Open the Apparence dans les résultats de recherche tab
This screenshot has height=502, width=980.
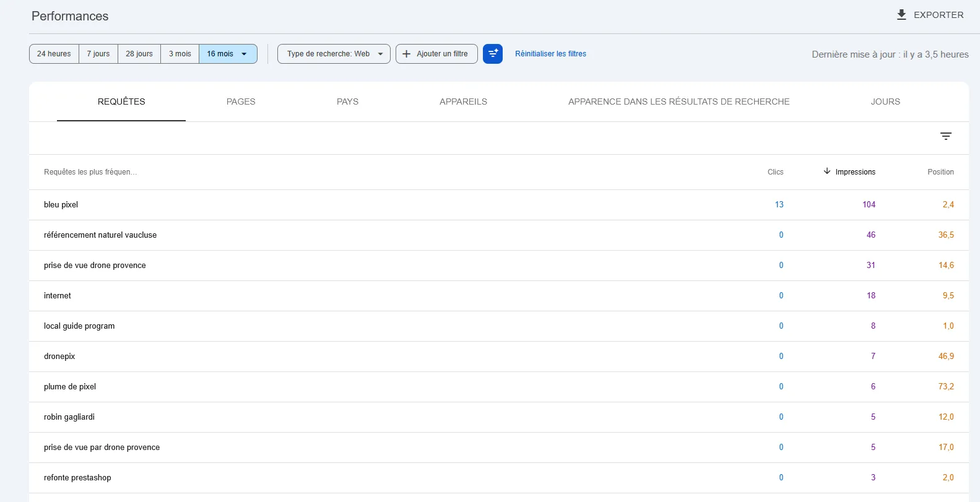[679, 102]
